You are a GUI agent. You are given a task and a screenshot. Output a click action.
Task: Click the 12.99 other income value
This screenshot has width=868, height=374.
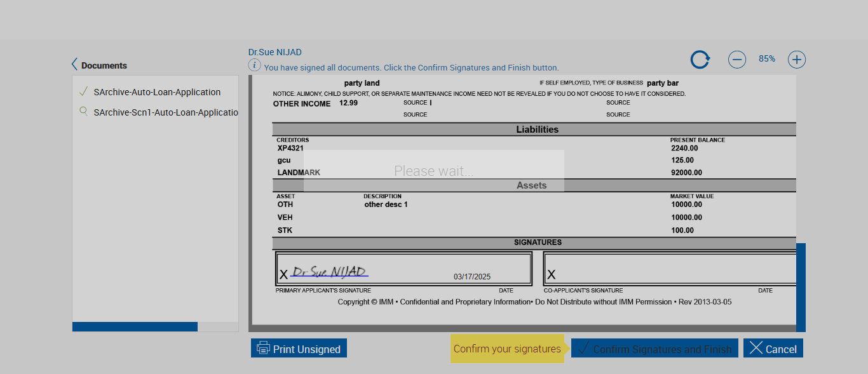click(x=348, y=103)
